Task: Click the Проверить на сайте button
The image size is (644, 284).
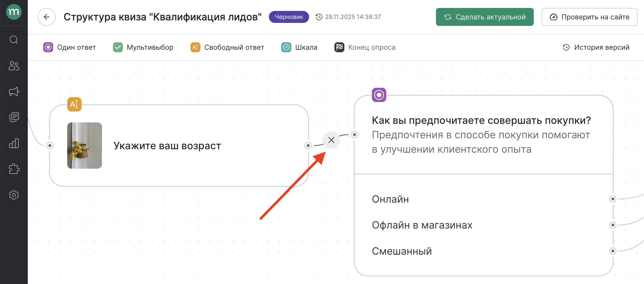Action: pos(589,17)
